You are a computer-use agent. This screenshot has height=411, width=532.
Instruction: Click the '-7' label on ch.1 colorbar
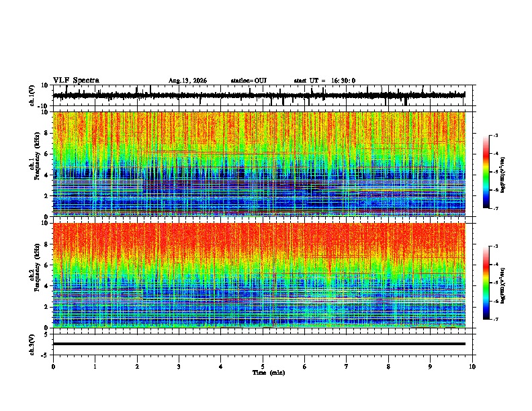[496, 208]
